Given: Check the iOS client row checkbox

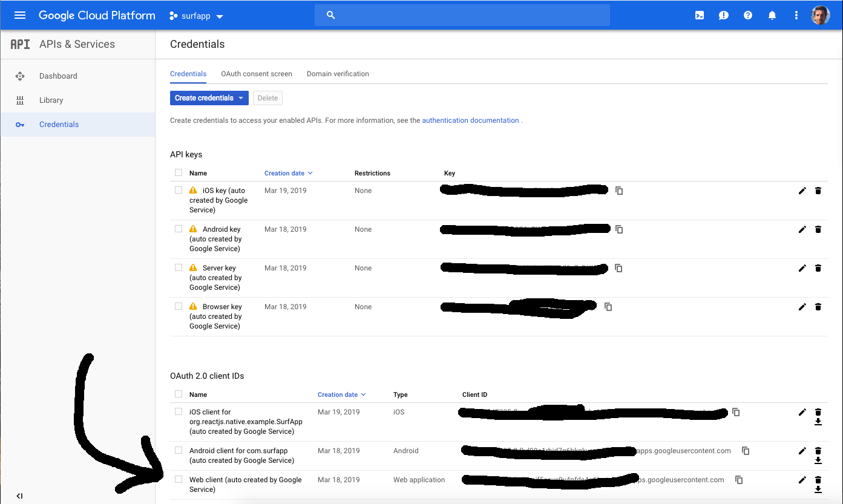Looking at the screenshot, I should 178,411.
